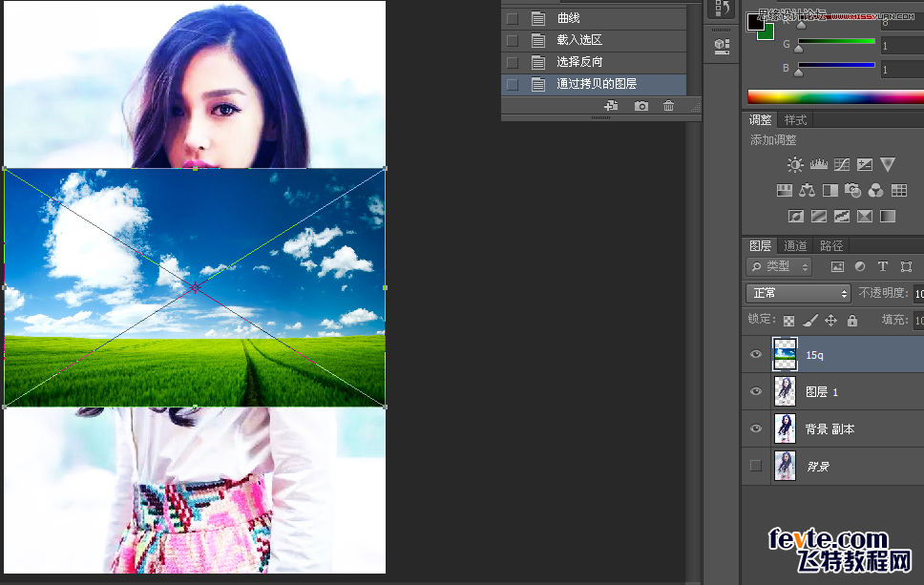Open the Color Balance adjustment icon

(x=808, y=190)
